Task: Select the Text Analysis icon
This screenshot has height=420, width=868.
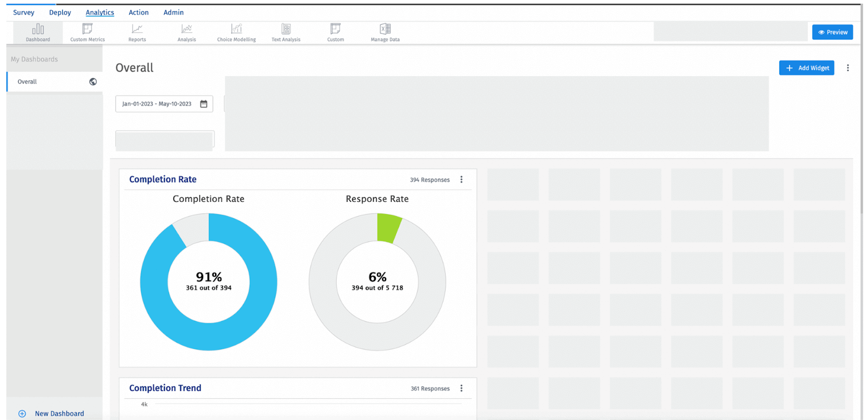Action: click(x=285, y=30)
